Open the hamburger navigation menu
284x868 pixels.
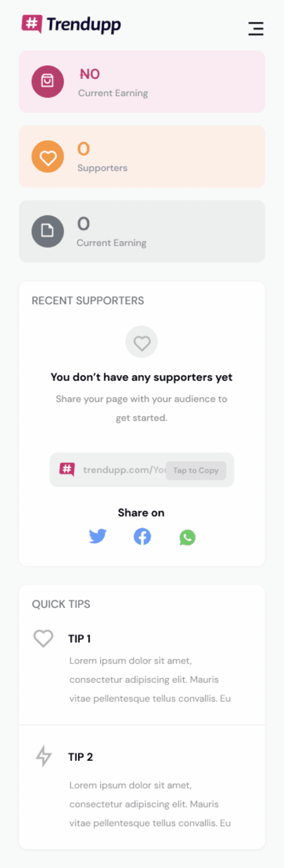point(256,28)
